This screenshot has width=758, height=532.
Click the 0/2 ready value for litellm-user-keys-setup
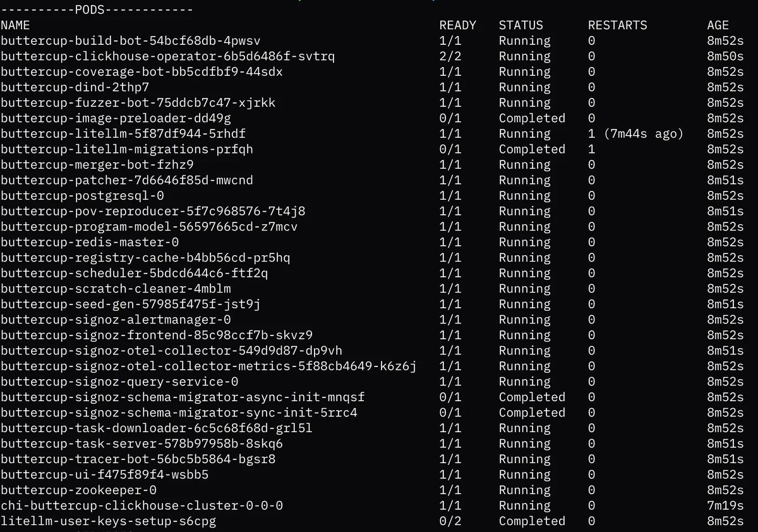(450, 521)
